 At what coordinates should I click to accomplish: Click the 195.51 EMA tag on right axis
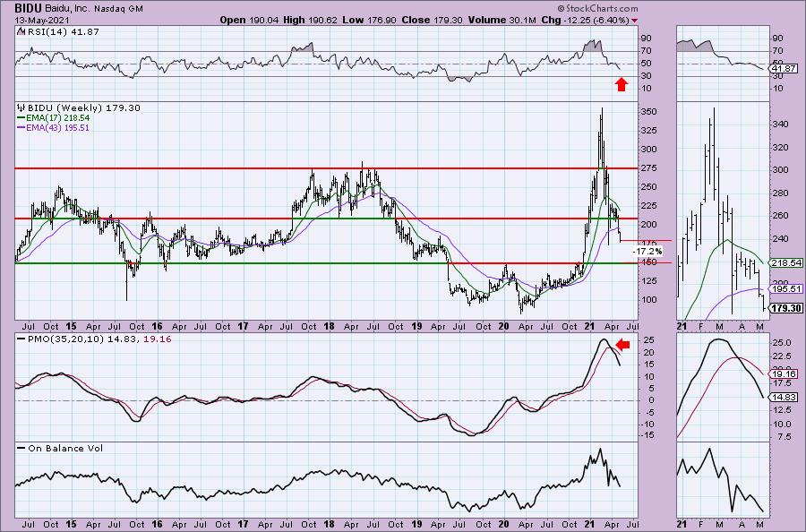pyautogui.click(x=786, y=289)
